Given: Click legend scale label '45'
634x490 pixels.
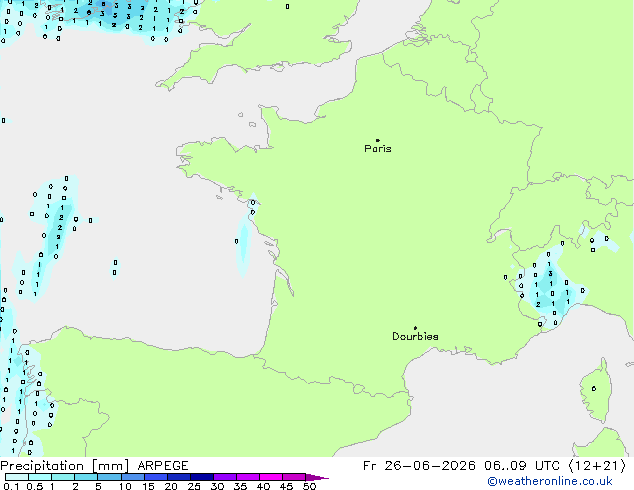Looking at the screenshot, I should pos(286,486).
